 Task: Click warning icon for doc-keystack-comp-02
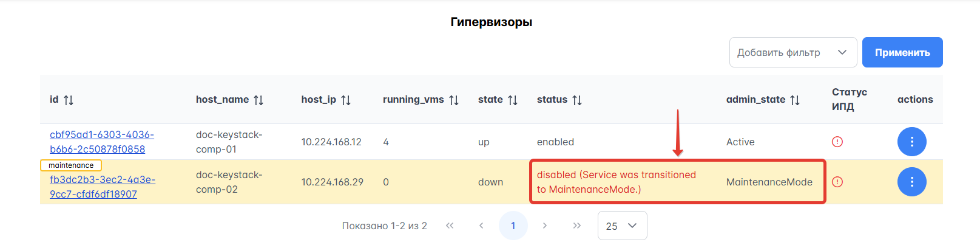[837, 182]
